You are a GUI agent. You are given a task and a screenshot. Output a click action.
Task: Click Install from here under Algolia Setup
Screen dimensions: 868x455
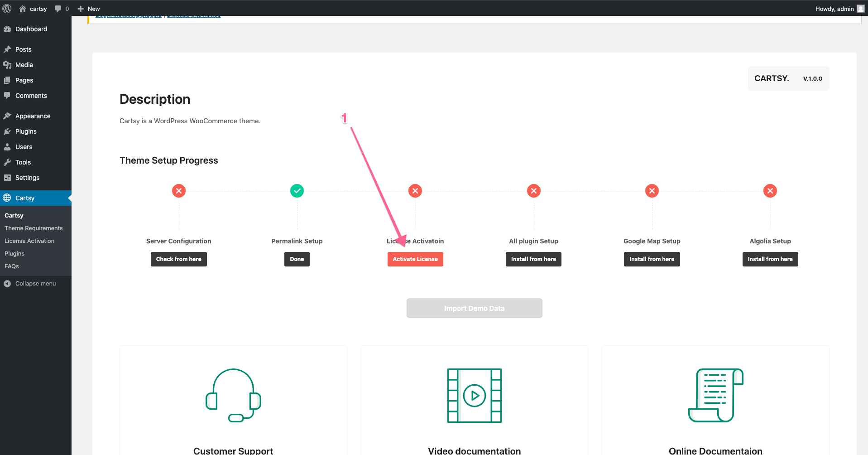pyautogui.click(x=770, y=259)
